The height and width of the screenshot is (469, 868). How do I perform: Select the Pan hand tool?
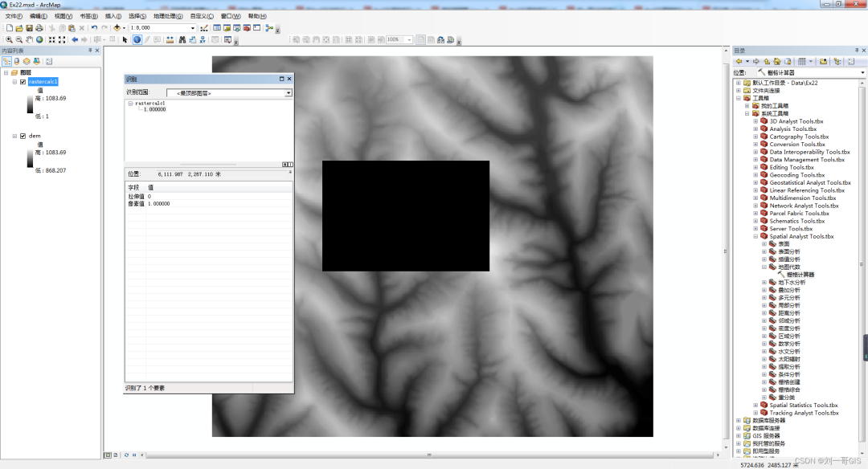(x=30, y=40)
